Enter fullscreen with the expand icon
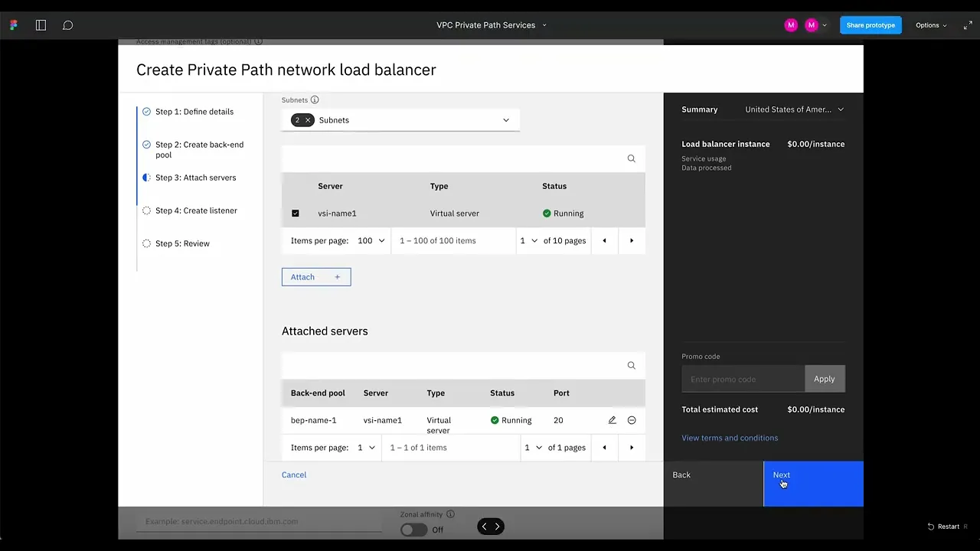The image size is (980, 551). coord(968,25)
